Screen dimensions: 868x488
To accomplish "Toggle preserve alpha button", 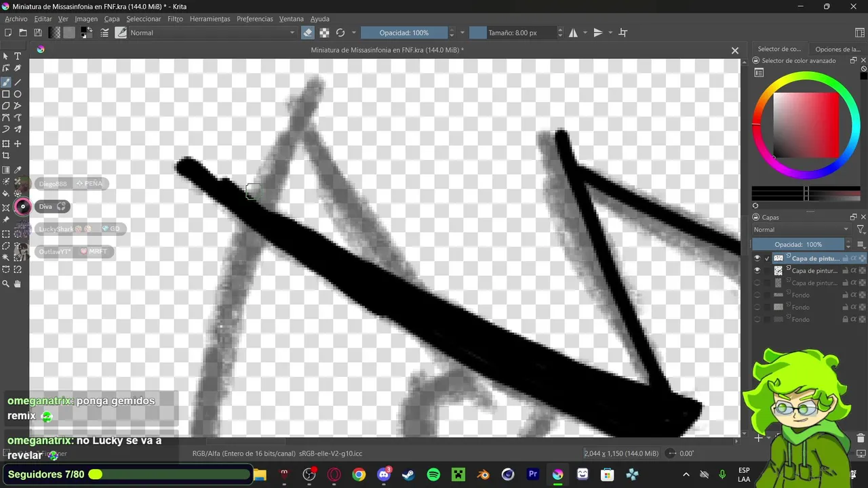I will click(324, 33).
